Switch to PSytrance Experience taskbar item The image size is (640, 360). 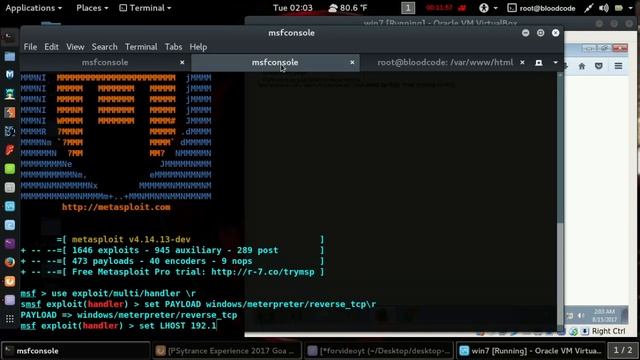228,351
